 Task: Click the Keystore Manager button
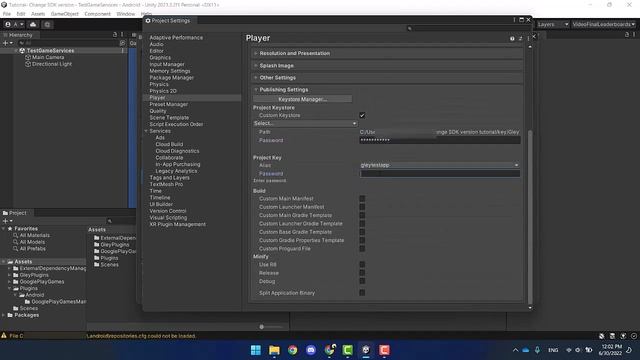point(302,99)
